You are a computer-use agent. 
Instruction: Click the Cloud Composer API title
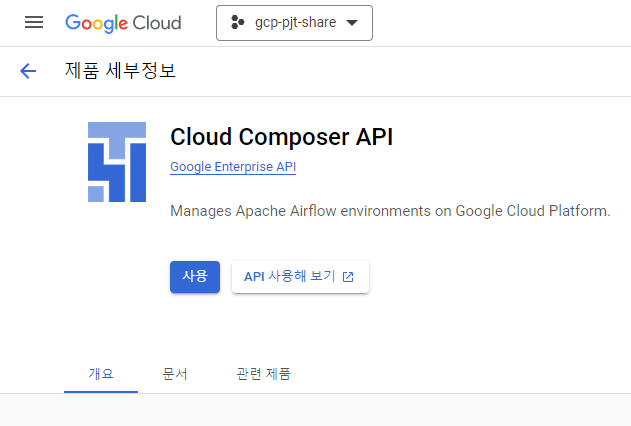coord(281,137)
